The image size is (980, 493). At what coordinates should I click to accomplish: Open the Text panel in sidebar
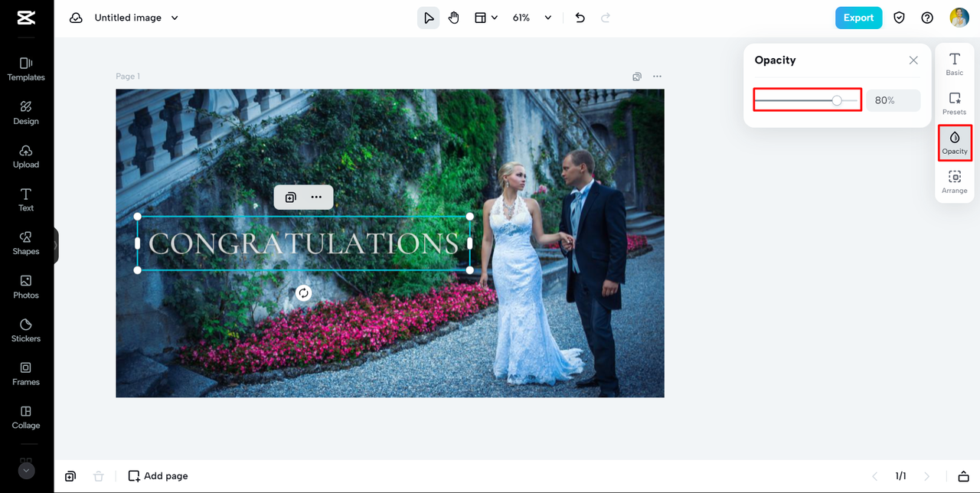point(26,199)
